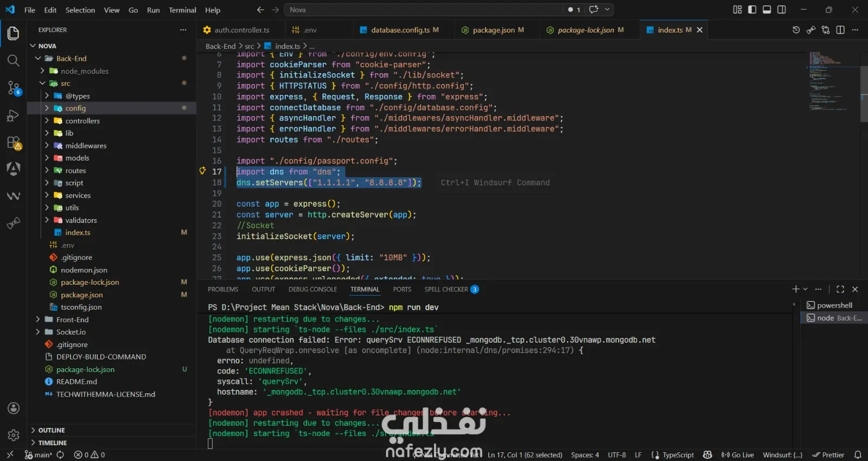
Task: Click Spaces: 4 indentation setting
Action: point(585,454)
